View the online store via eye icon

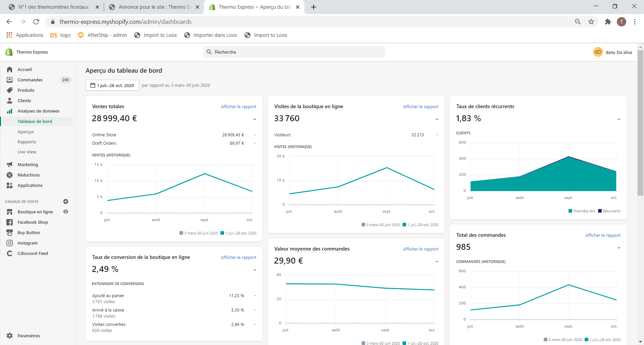[x=66, y=212]
